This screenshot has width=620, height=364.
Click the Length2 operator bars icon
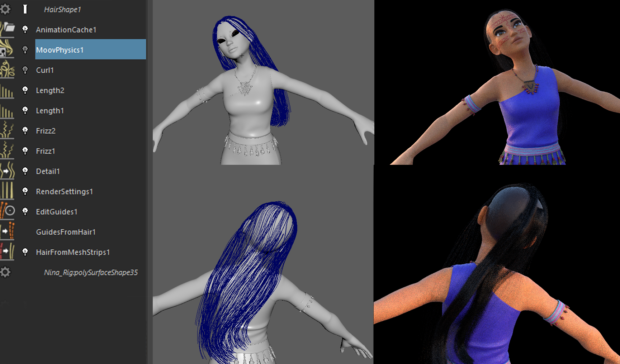(7, 90)
